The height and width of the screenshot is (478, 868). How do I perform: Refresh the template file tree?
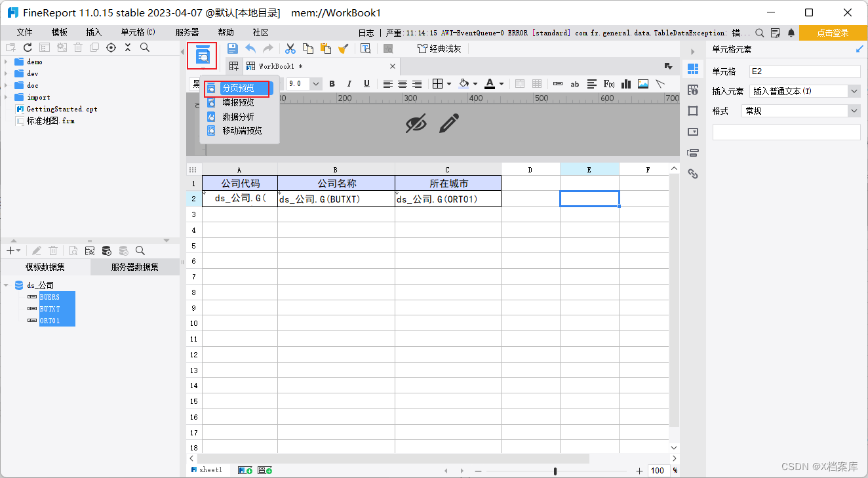[x=28, y=47]
